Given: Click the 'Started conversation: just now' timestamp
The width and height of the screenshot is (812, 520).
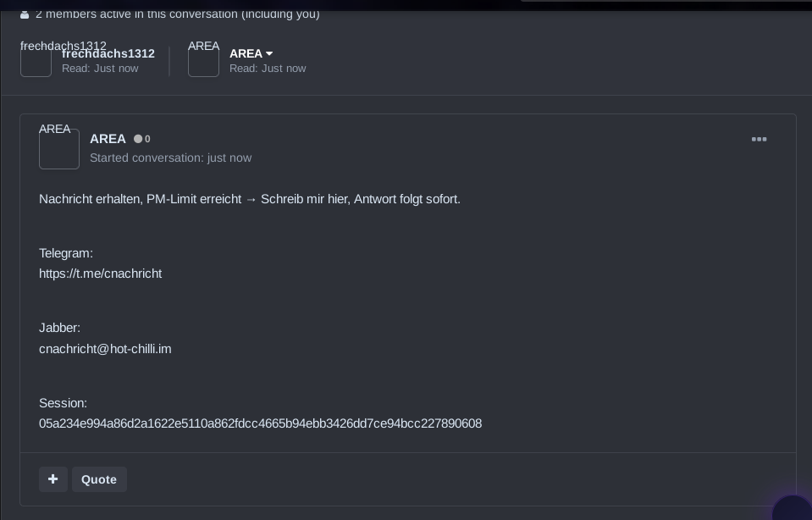Looking at the screenshot, I should pos(170,158).
